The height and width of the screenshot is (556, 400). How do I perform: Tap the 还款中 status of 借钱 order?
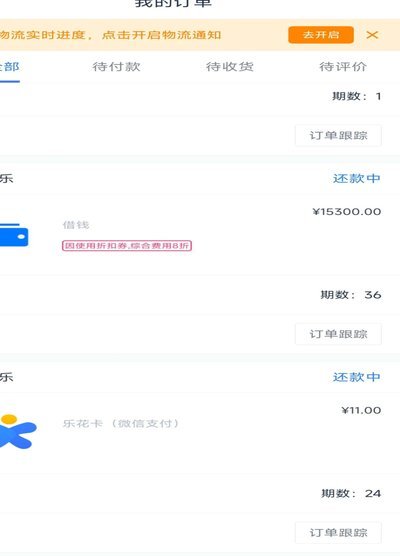(356, 178)
